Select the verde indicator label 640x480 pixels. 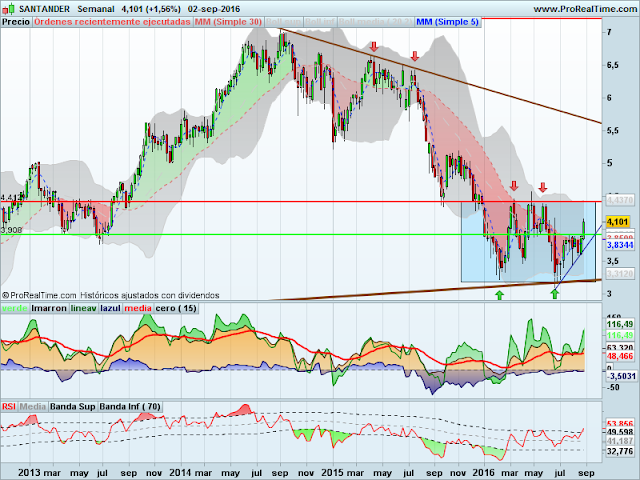(15, 308)
